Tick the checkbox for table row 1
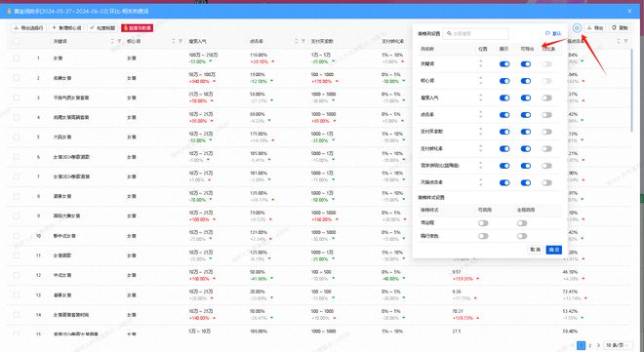644x352 pixels. pyautogui.click(x=17, y=59)
